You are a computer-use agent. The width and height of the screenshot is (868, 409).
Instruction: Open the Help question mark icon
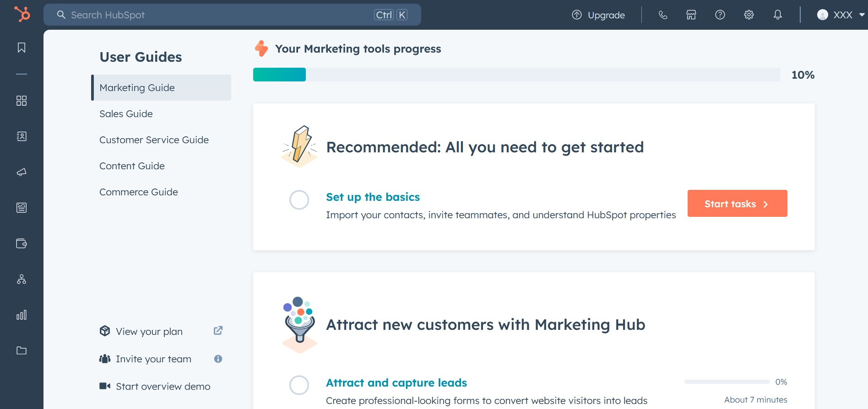720,15
